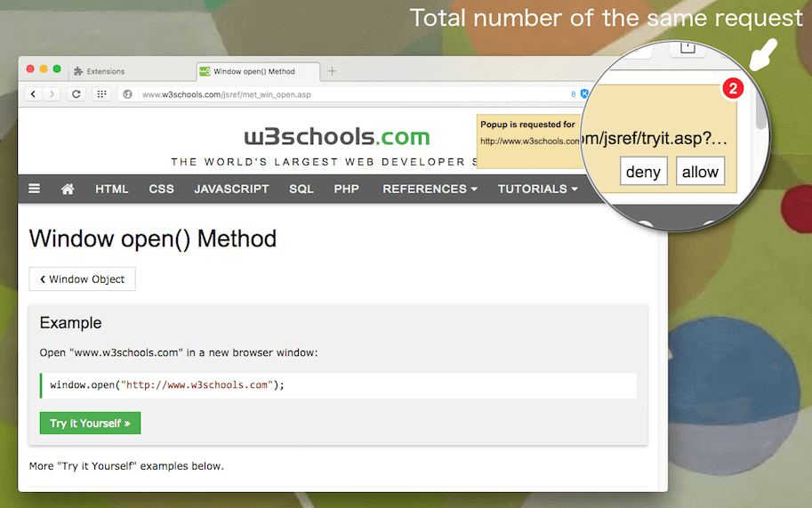812x508 pixels.
Task: Open a new tab with plus button
Action: pyautogui.click(x=332, y=71)
